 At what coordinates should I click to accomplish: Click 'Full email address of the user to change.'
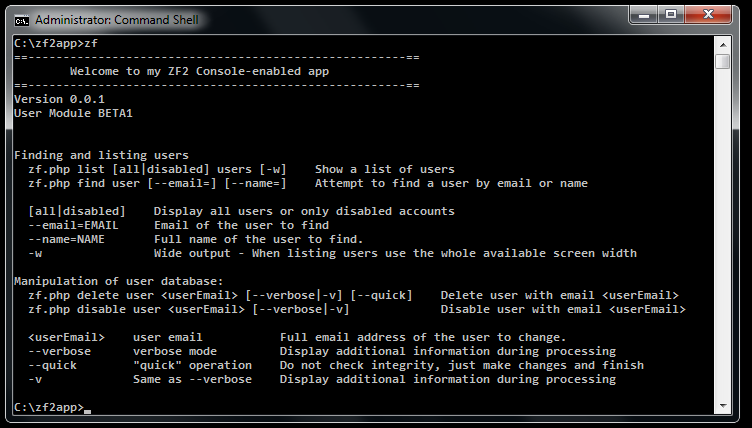[423, 337]
